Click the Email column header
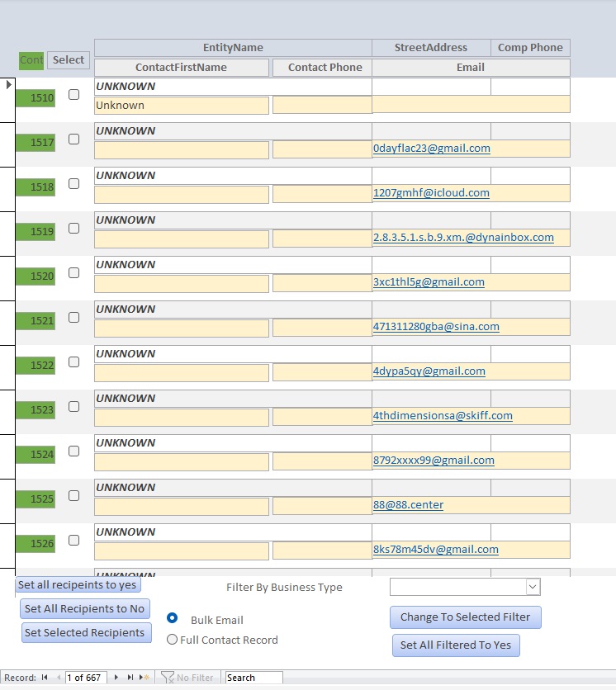The height and width of the screenshot is (690, 616). [471, 68]
